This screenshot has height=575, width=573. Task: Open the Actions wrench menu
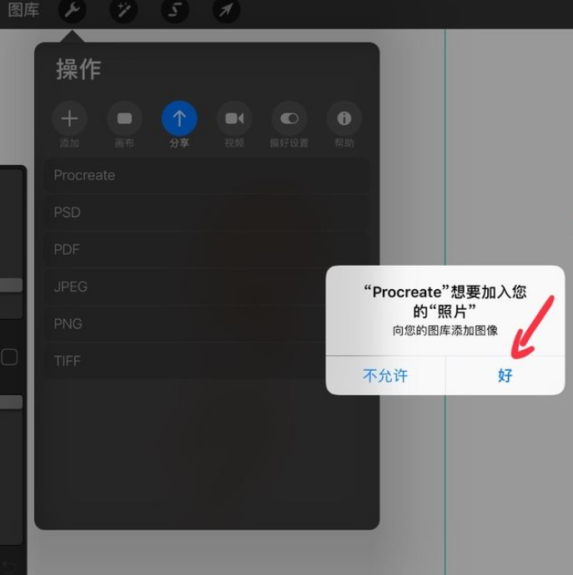tap(72, 10)
